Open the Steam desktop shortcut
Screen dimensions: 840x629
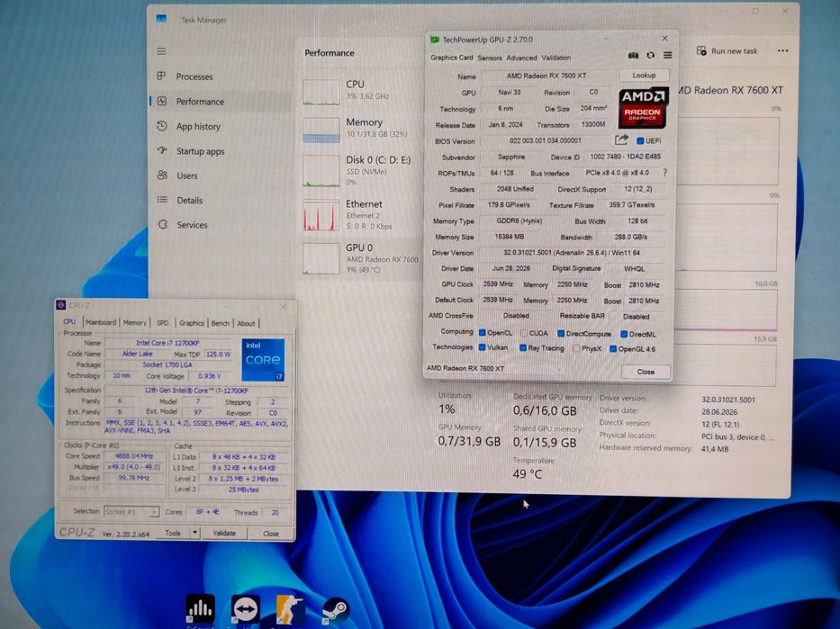(x=336, y=610)
